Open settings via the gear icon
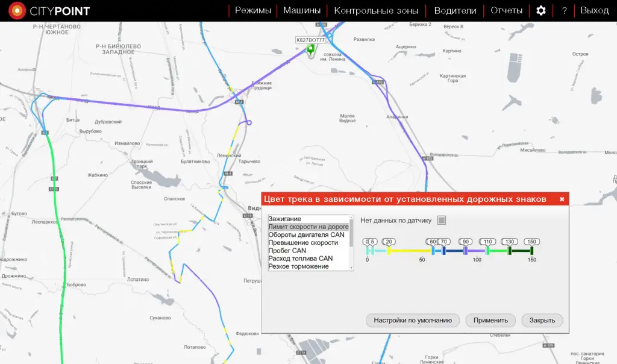 point(541,11)
